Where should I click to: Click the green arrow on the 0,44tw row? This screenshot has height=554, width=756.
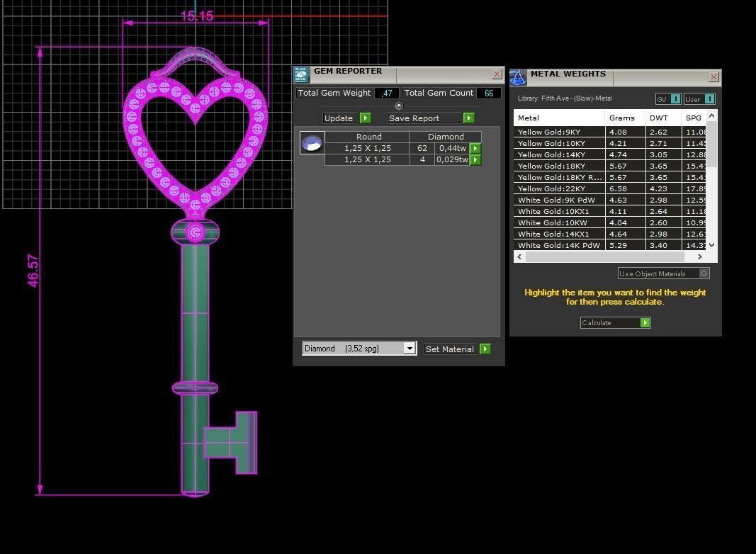click(x=475, y=149)
